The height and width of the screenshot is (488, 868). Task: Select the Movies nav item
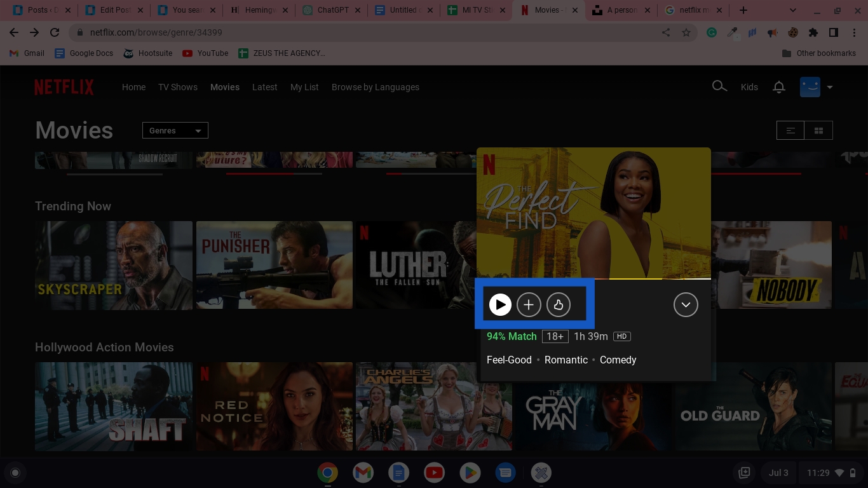click(225, 87)
